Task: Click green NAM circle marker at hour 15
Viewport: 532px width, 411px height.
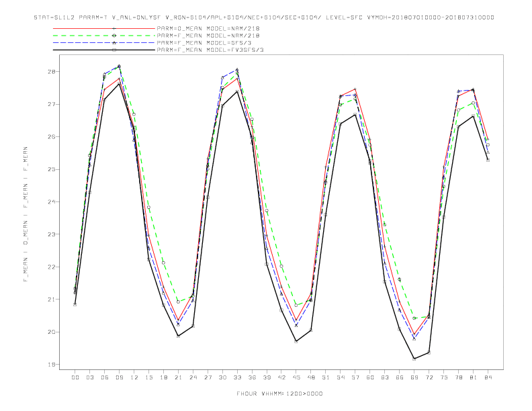Action: 148,208
